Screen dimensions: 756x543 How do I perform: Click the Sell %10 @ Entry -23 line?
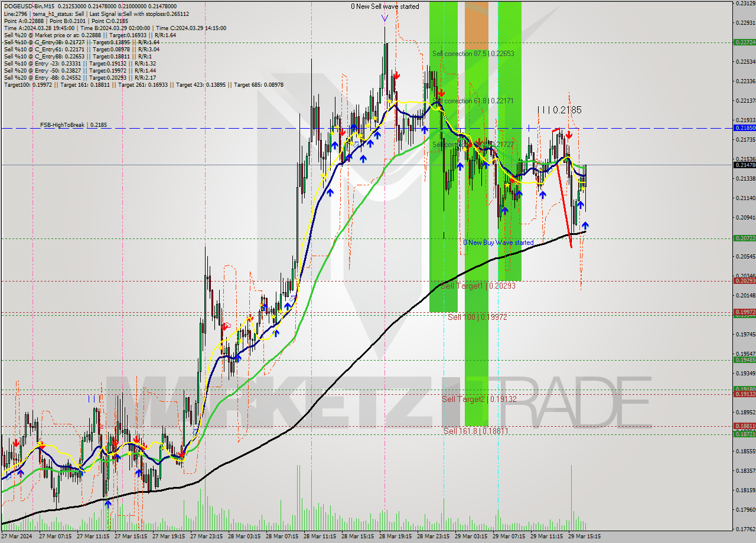point(79,64)
